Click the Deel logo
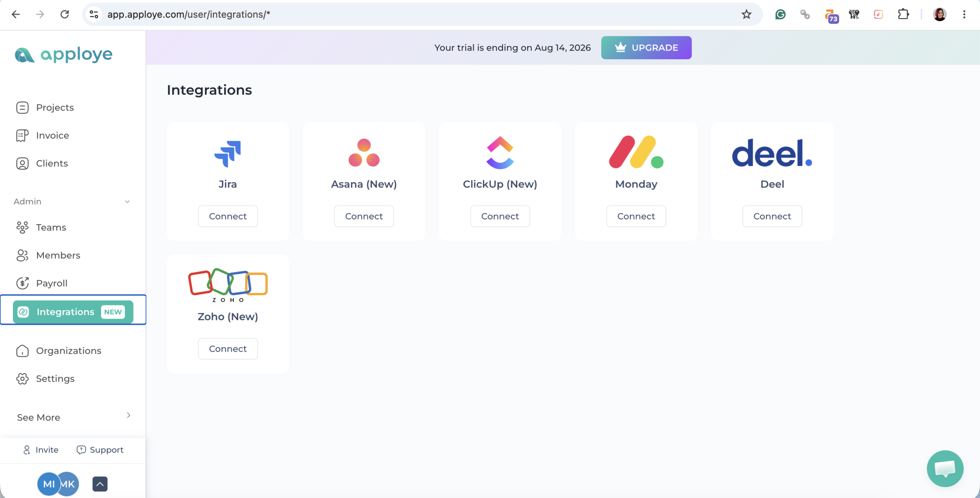Screen dimensions: 980x498 coord(772,153)
